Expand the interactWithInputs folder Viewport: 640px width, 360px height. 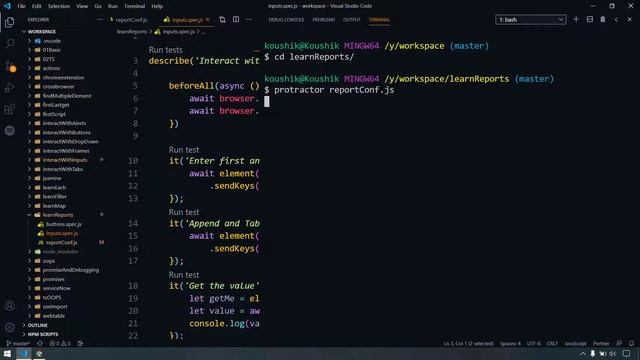coord(65,160)
